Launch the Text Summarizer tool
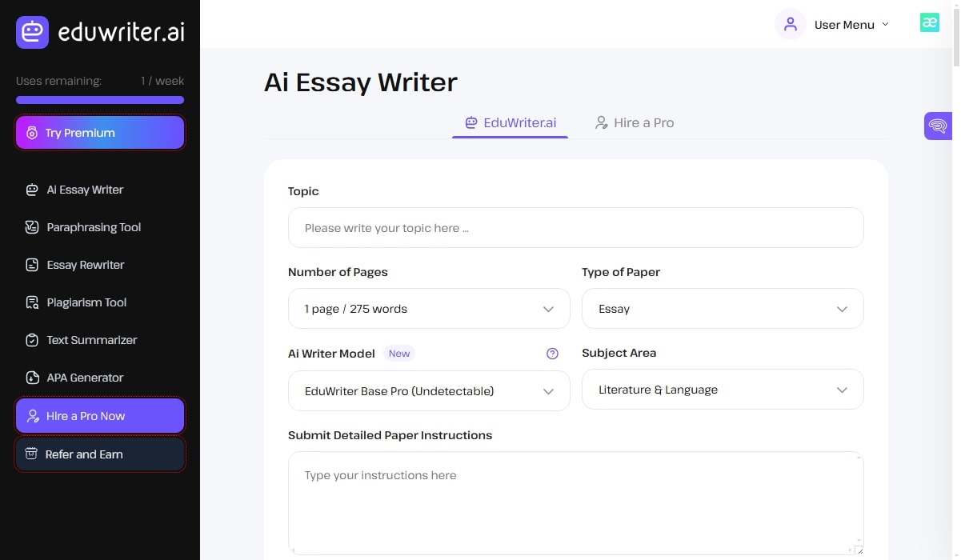The height and width of the screenshot is (560, 961). coord(91,340)
